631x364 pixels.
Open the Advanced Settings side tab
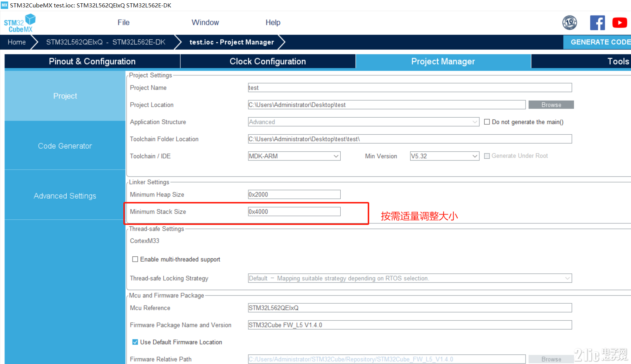click(65, 196)
